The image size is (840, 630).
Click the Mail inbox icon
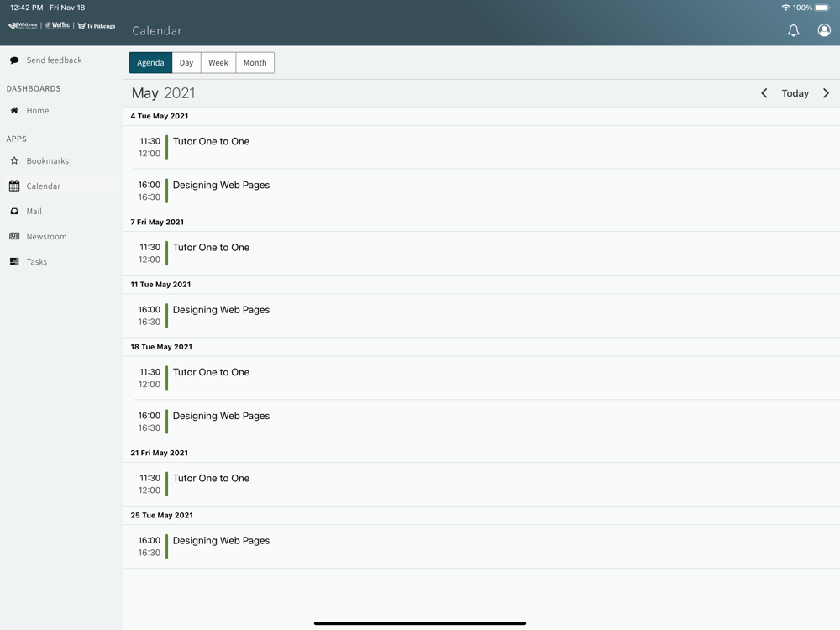pyautogui.click(x=14, y=211)
